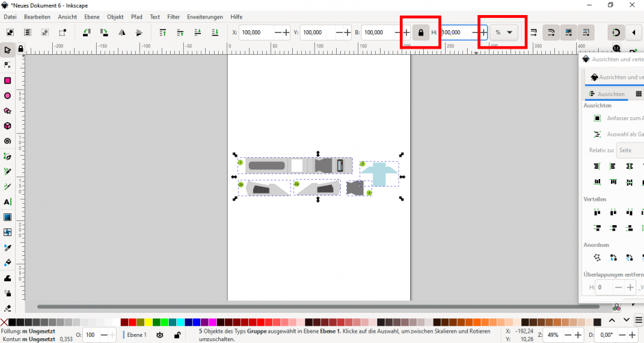The width and height of the screenshot is (644, 343).
Task: Increase zoom level with plus button
Action: click(578, 335)
